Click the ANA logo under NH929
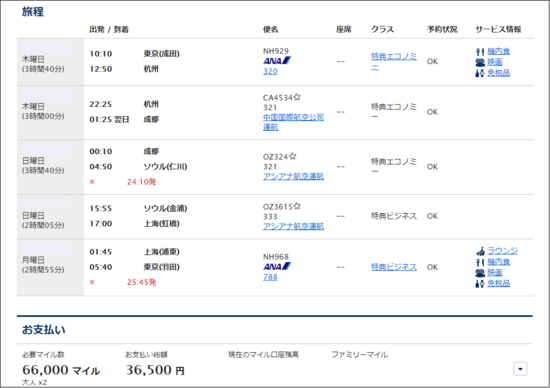 [277, 61]
